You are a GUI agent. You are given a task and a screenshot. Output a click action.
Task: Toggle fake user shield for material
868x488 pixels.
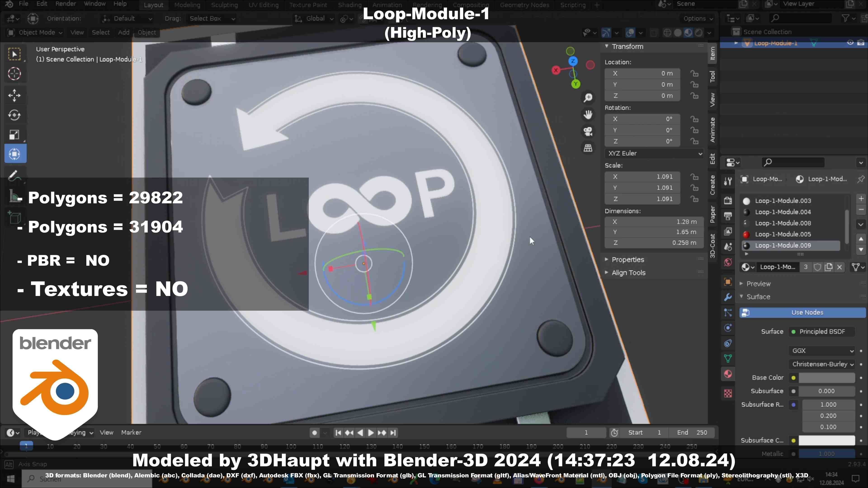(817, 267)
